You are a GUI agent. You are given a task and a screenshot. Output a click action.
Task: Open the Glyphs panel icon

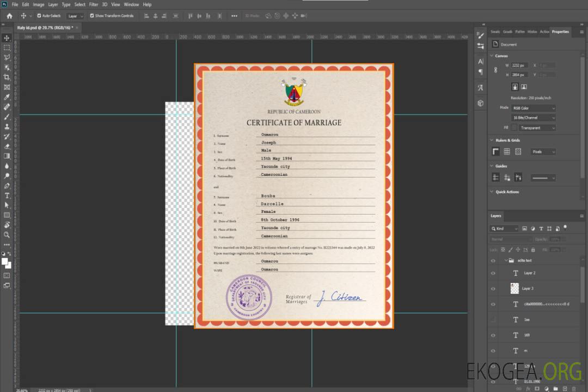point(481,88)
